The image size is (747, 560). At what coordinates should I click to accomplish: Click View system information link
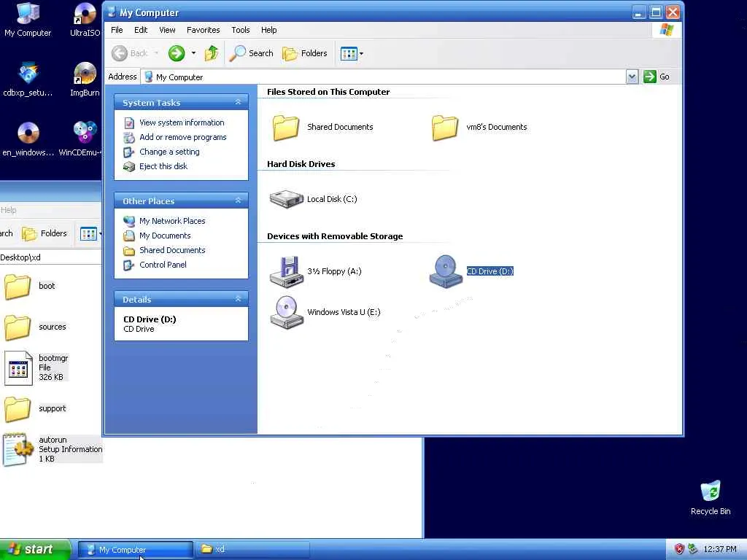182,122
